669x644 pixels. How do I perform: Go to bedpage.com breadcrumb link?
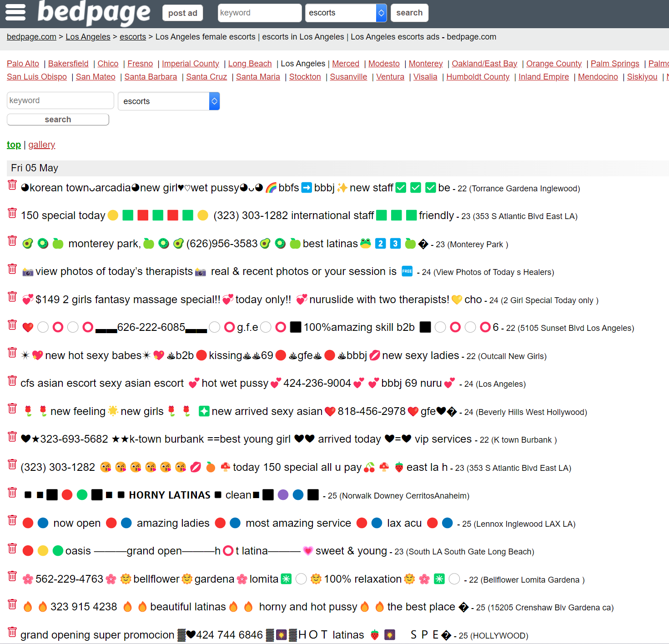(31, 37)
